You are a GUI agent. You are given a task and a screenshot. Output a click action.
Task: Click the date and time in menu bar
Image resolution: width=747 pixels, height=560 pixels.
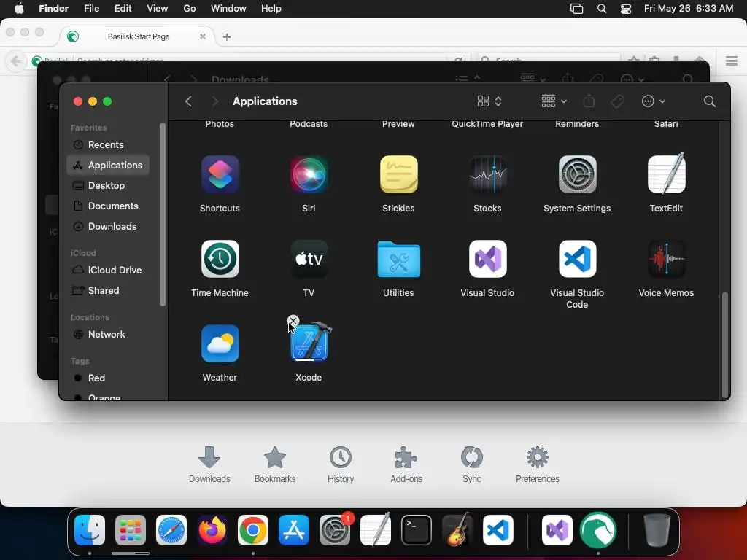coord(689,9)
